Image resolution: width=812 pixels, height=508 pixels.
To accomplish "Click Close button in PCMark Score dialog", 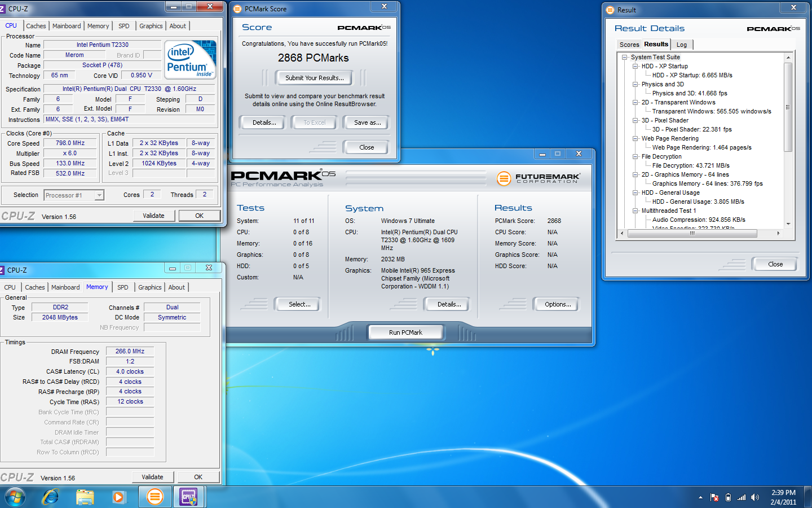I will 367,147.
